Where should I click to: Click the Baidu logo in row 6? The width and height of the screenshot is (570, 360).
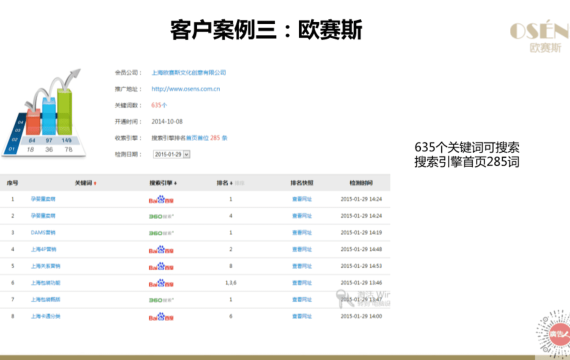[x=161, y=283]
